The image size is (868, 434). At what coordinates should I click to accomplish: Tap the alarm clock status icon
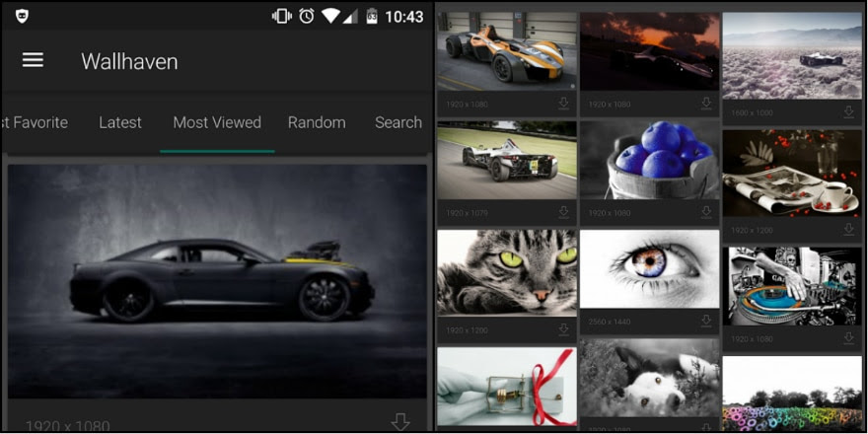pos(307,16)
